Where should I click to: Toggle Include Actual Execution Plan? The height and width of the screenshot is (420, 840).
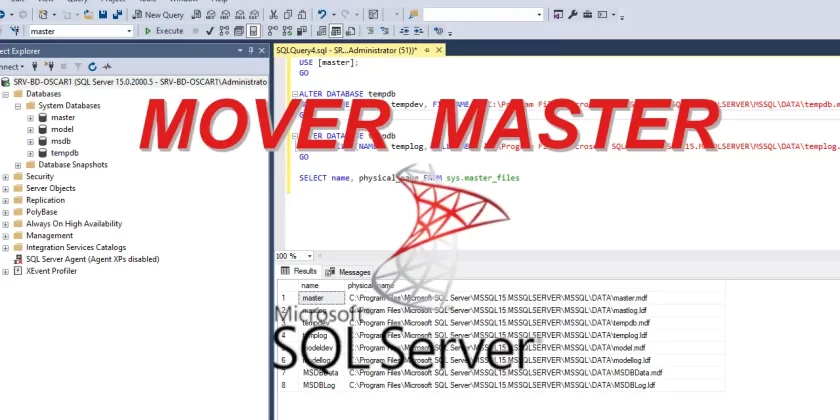273,31
